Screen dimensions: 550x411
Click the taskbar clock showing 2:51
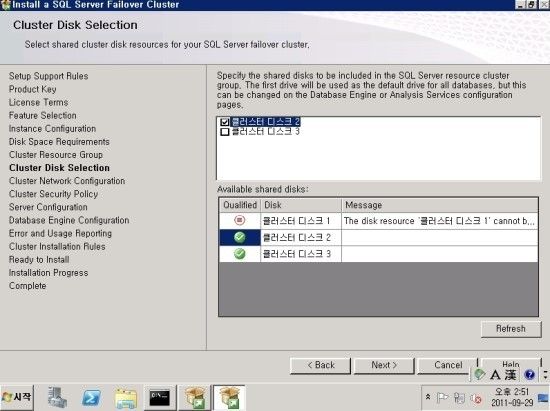coord(512,397)
